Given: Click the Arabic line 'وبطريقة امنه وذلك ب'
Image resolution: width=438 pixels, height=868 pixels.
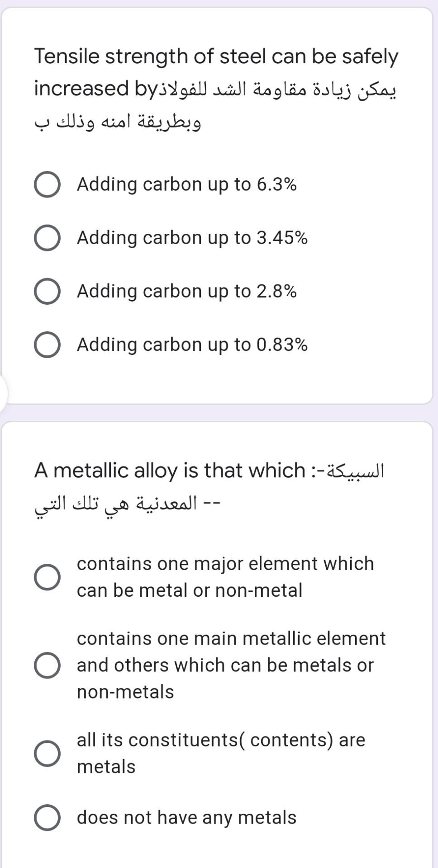Looking at the screenshot, I should [x=118, y=122].
